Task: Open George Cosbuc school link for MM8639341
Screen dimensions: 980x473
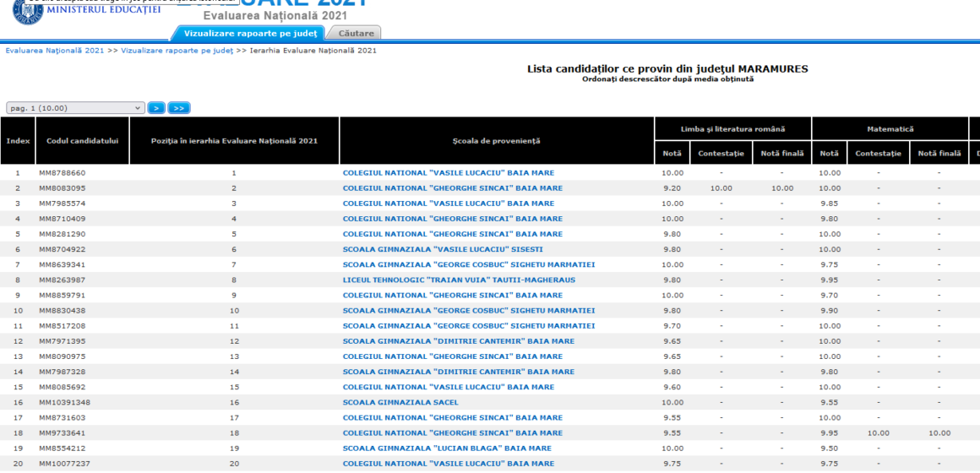Action: click(x=469, y=265)
